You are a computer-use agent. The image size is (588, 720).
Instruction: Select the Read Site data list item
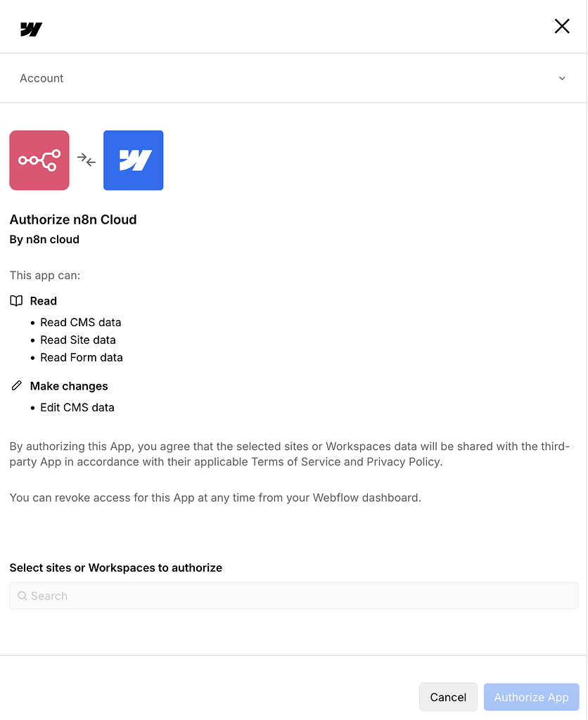[x=77, y=340]
